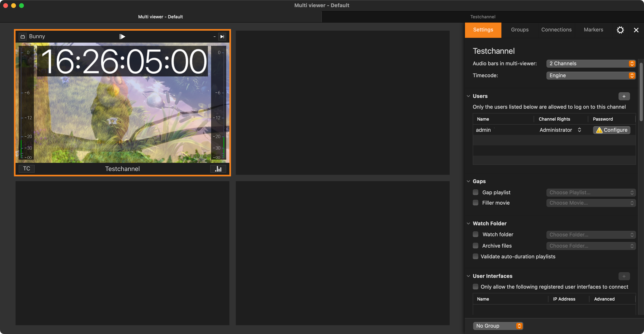Click the right audio level meter

click(x=219, y=103)
